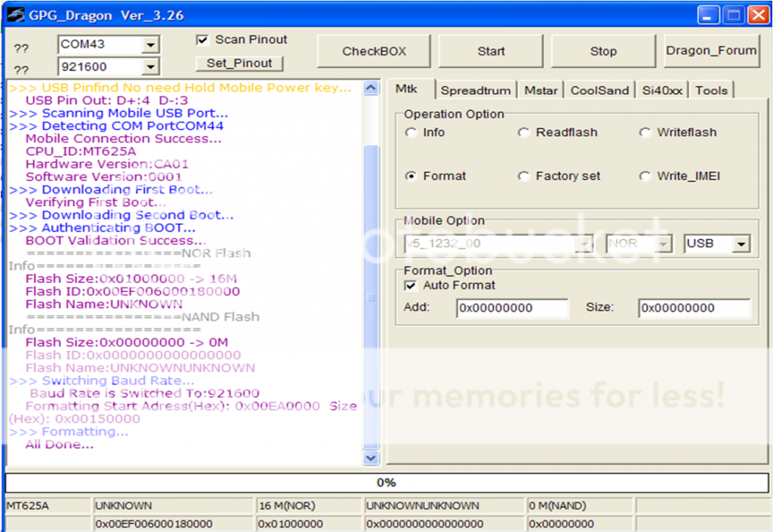Toggle the Auto Format checkbox
The image size is (773, 532).
coord(411,286)
